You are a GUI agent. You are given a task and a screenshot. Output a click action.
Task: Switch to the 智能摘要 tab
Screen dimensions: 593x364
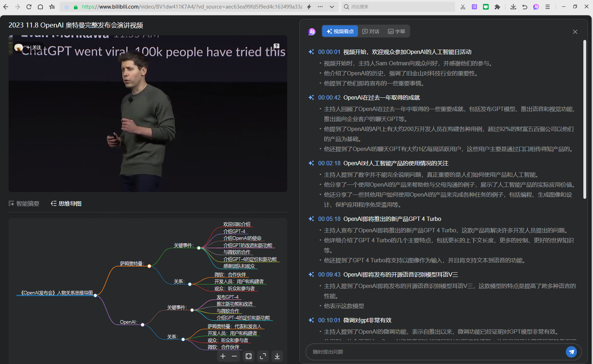pos(24,203)
